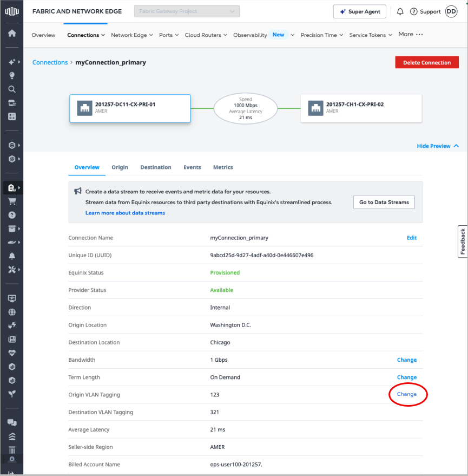Screen dimensions: 468x476
Task: Expand the Precision Time menu
Action: (322, 35)
